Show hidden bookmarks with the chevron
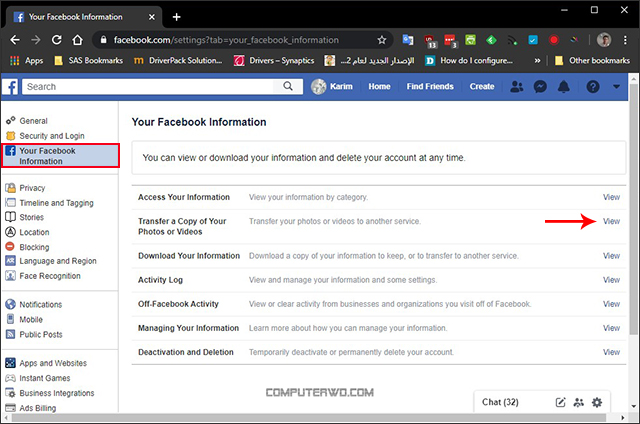This screenshot has width=640, height=424. click(537, 61)
